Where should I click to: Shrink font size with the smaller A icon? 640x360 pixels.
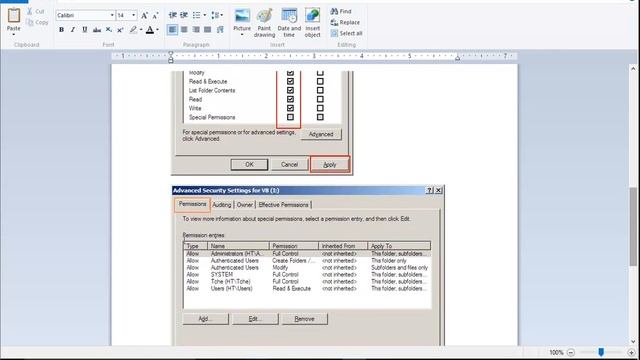pyautogui.click(x=155, y=16)
